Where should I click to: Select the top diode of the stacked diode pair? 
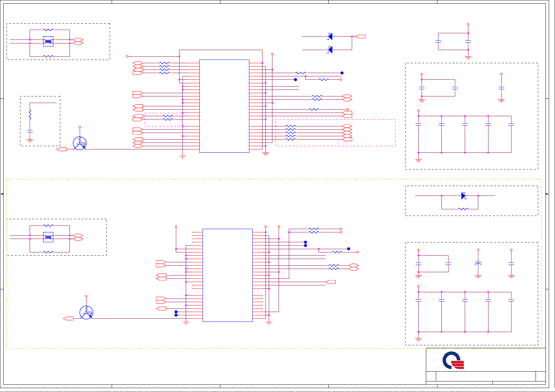click(x=330, y=36)
